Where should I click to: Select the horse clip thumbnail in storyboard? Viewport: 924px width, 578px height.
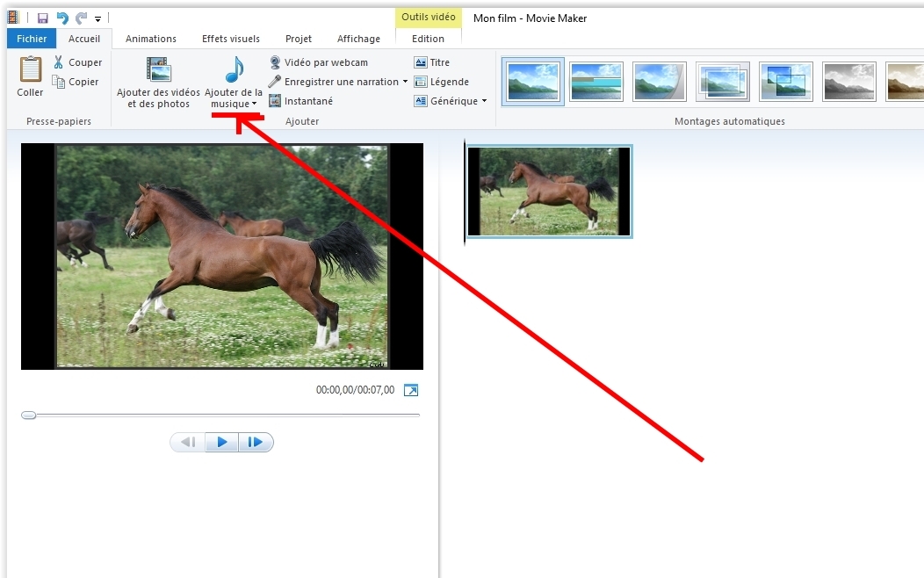click(x=549, y=191)
